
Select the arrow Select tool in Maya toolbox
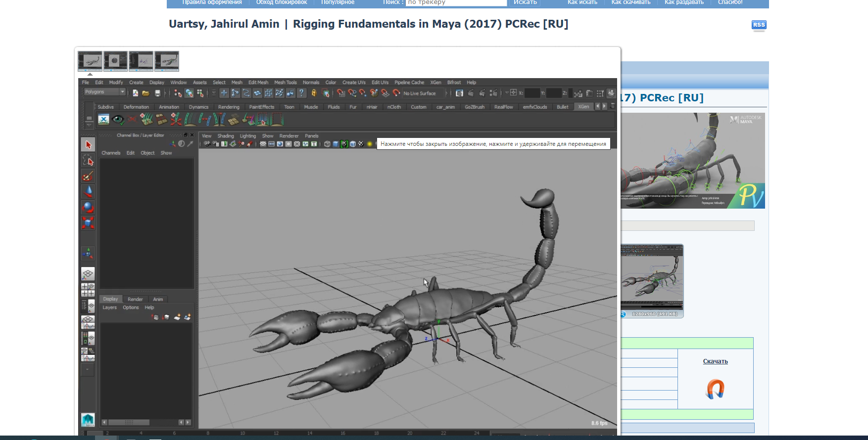(88, 144)
